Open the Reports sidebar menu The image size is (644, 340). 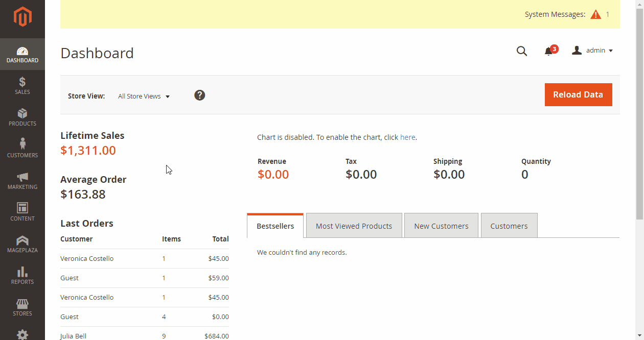22,276
